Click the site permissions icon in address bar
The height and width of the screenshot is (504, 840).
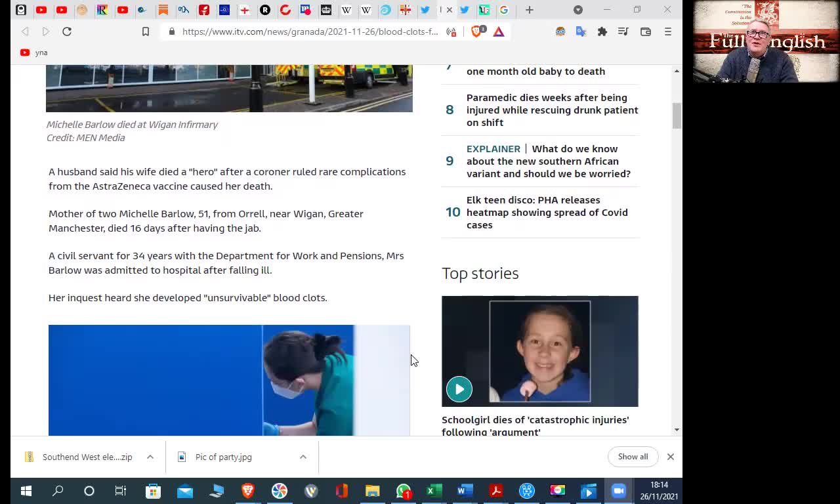451,31
